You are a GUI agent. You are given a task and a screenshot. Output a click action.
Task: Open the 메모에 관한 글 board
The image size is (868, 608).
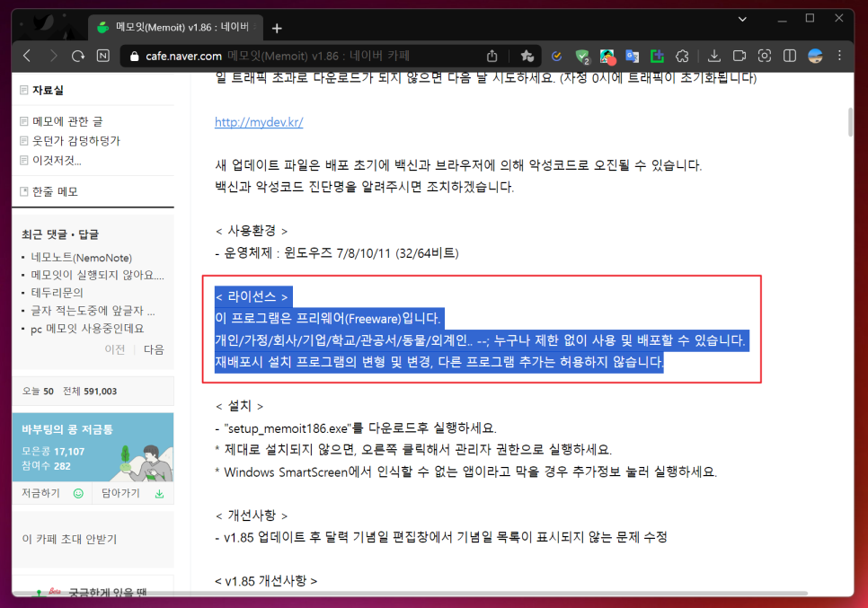[67, 121]
